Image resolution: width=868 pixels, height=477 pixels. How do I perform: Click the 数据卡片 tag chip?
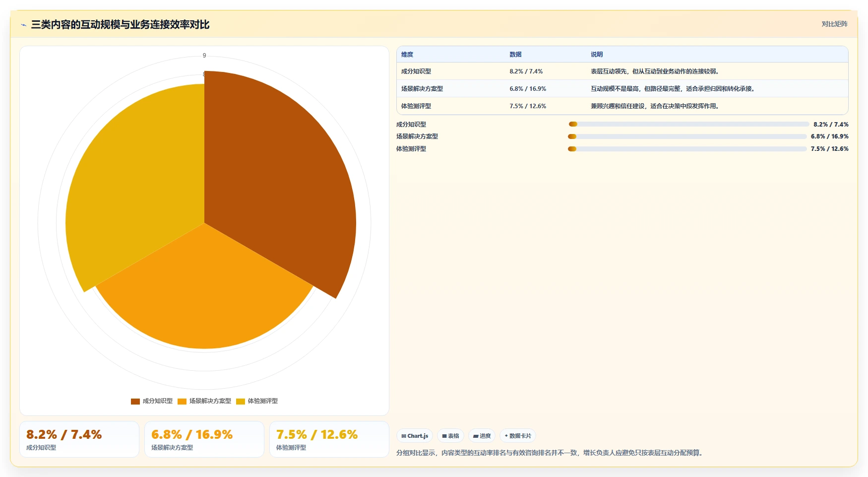click(x=518, y=436)
